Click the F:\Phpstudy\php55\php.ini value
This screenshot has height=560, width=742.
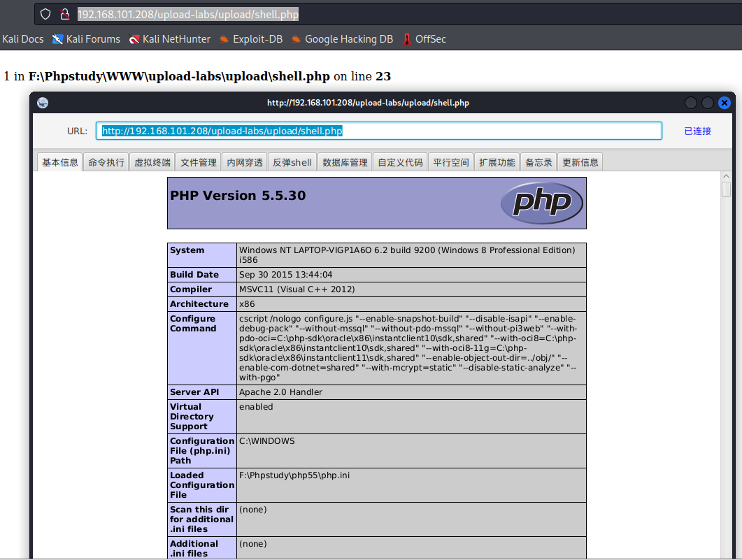pos(294,475)
